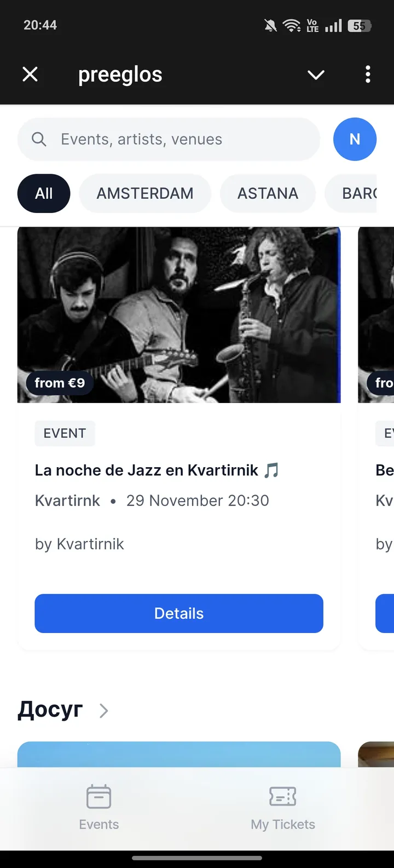Open the jazz band event photo

pos(179,315)
